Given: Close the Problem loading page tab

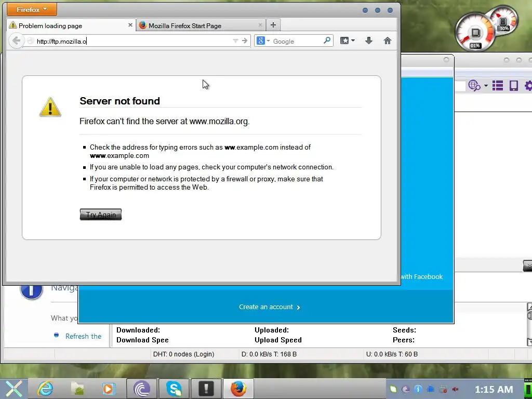Looking at the screenshot, I should click(130, 25).
